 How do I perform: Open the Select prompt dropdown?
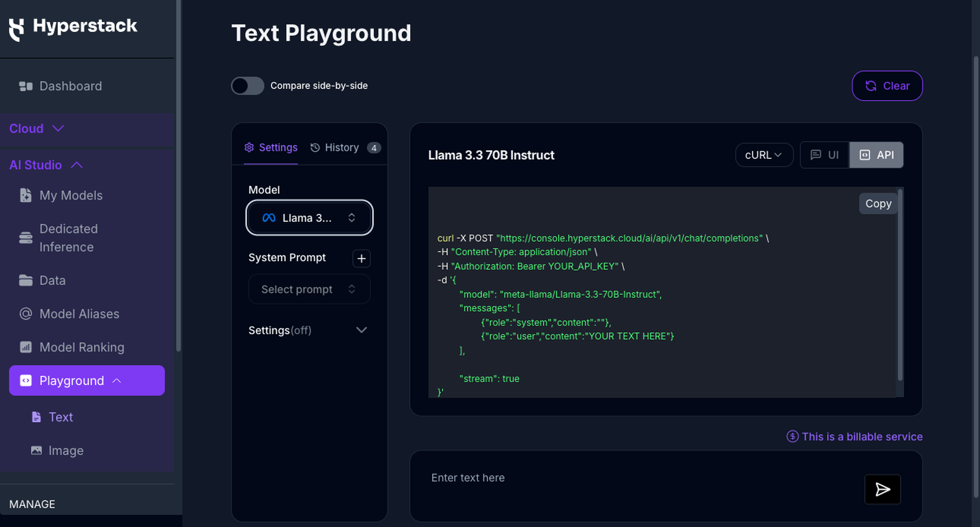point(309,289)
